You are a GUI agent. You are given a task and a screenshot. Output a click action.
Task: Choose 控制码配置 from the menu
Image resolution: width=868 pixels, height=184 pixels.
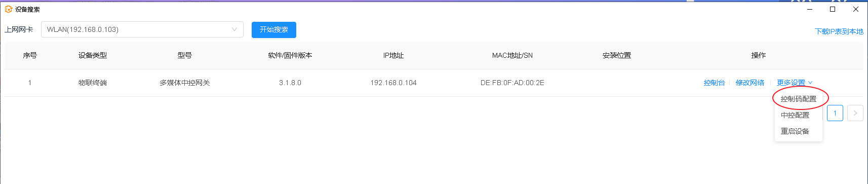[799, 99]
